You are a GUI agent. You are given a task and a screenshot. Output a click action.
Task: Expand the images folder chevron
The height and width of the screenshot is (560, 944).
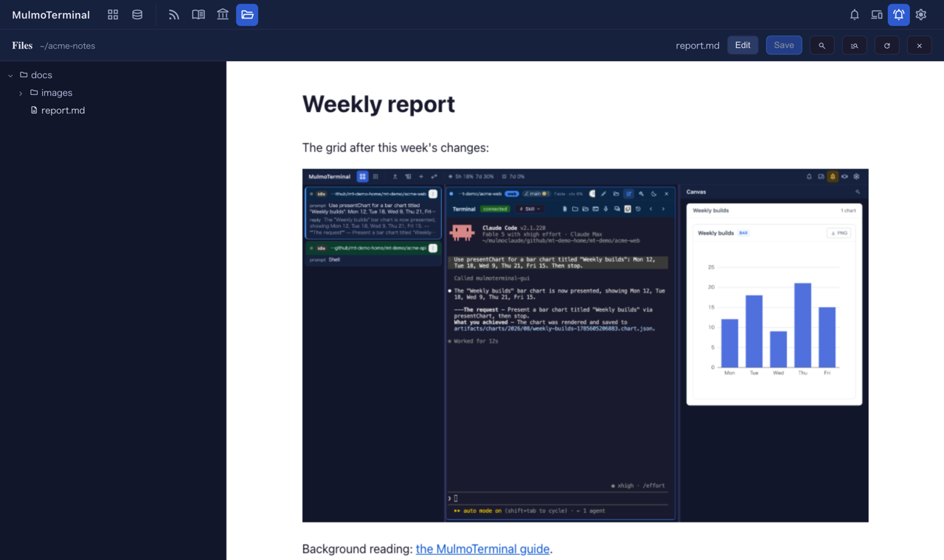(x=21, y=94)
